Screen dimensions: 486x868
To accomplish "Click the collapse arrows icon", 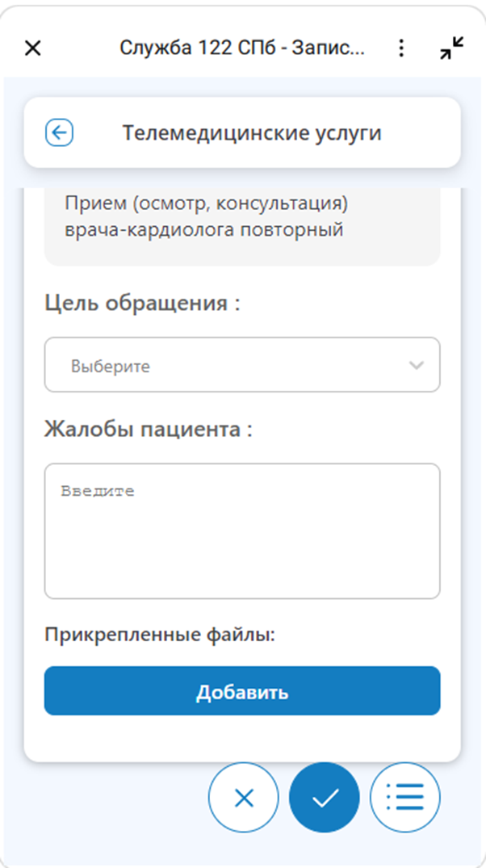I will click(x=452, y=48).
